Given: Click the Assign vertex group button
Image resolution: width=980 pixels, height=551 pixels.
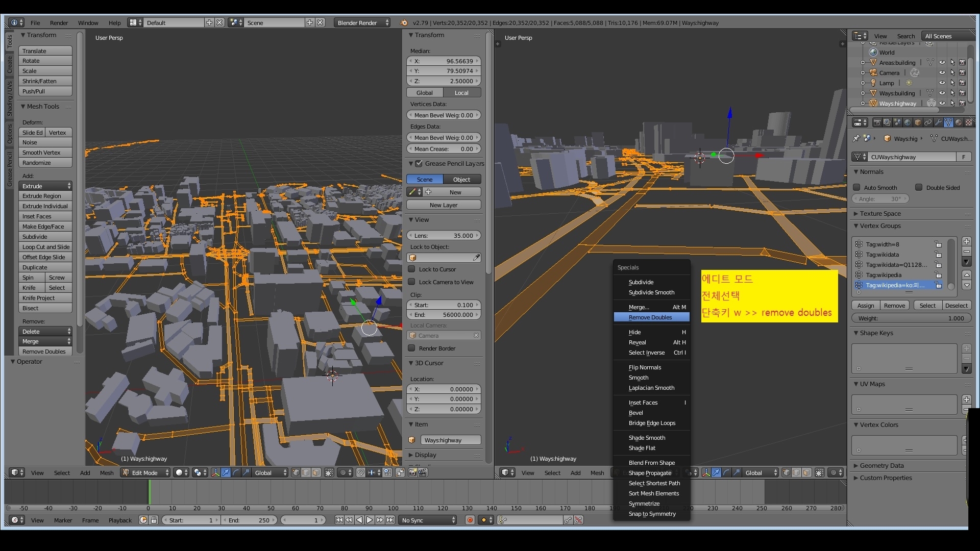Looking at the screenshot, I should [x=866, y=305].
